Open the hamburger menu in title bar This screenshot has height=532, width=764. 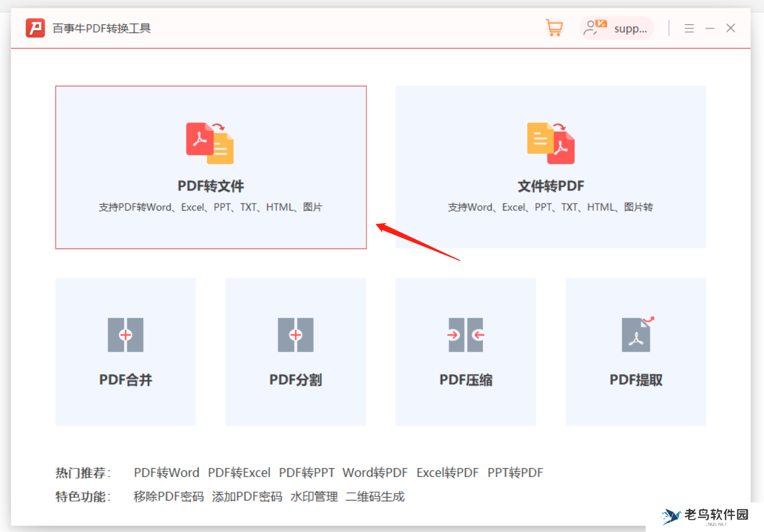(689, 27)
